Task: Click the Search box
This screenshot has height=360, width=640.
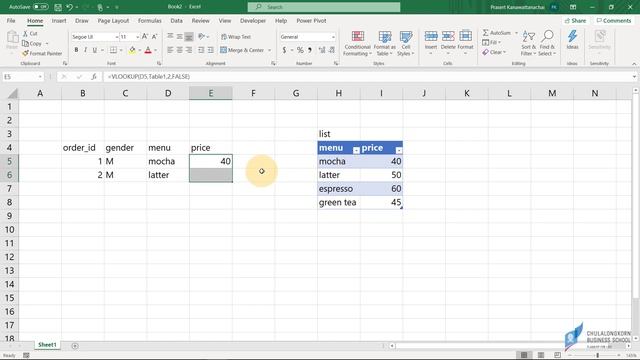Action: pos(324,7)
